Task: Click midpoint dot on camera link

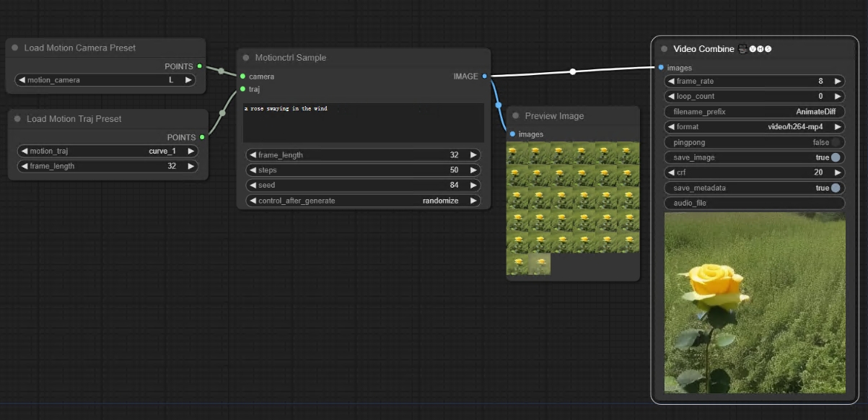Action: (x=222, y=71)
